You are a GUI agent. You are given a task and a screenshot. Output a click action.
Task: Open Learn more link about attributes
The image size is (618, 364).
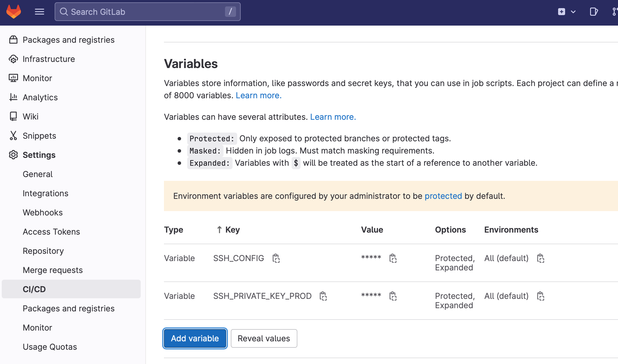click(x=333, y=117)
